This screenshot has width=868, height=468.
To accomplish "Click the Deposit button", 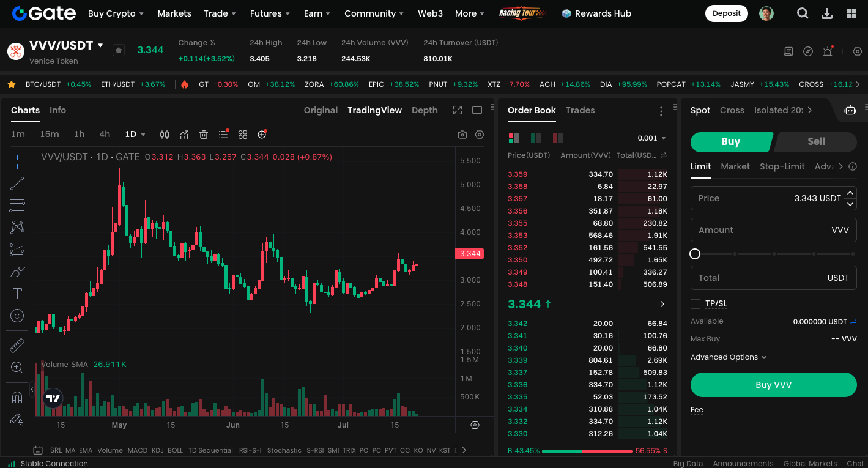I will coord(727,13).
